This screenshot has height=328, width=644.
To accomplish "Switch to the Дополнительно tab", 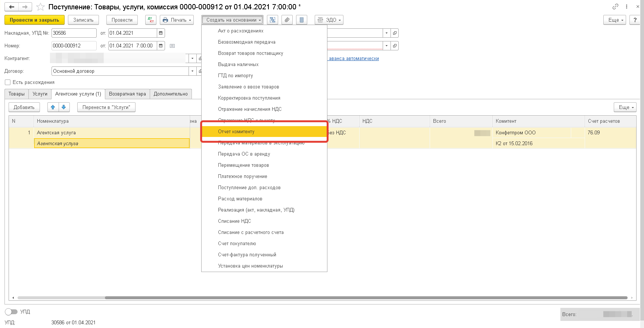I will (171, 94).
